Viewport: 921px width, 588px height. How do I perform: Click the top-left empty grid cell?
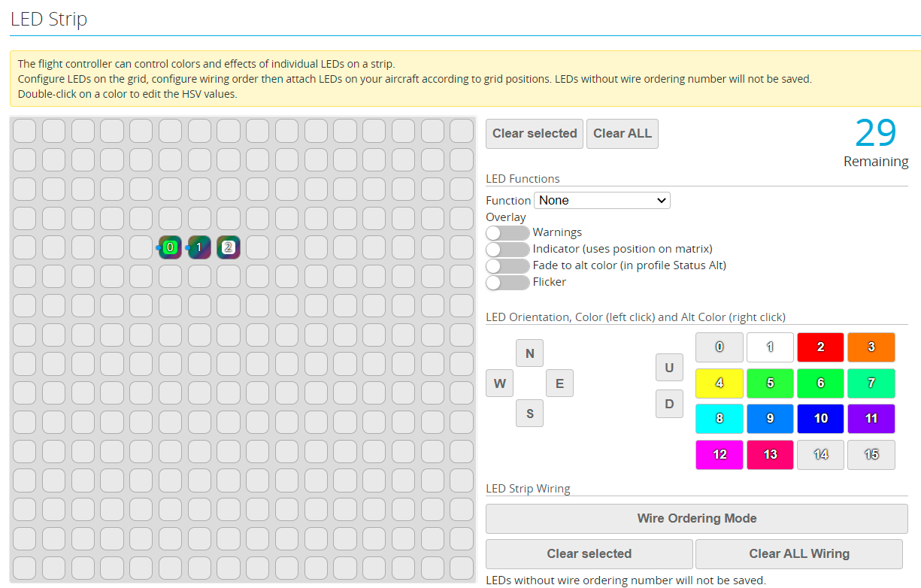pos(25,131)
